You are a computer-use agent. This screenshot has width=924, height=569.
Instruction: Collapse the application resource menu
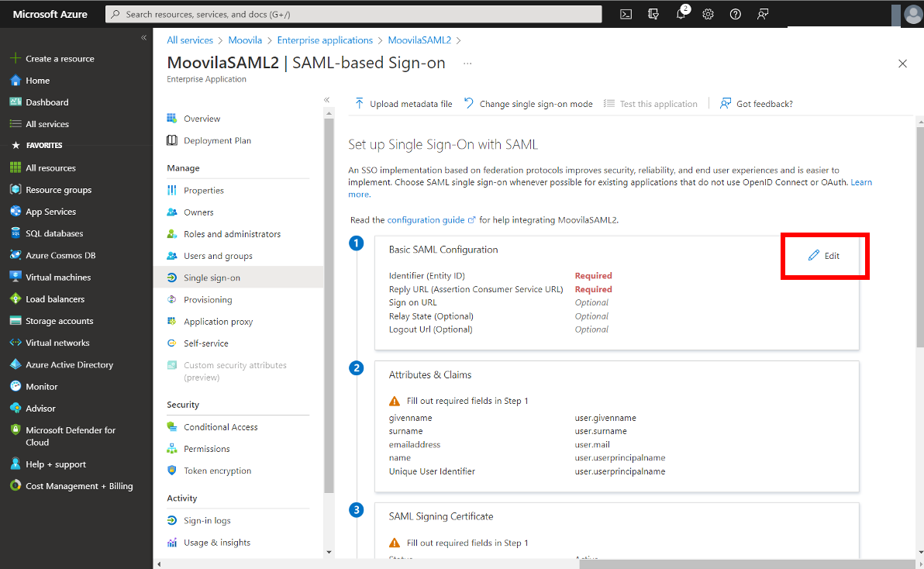326,100
